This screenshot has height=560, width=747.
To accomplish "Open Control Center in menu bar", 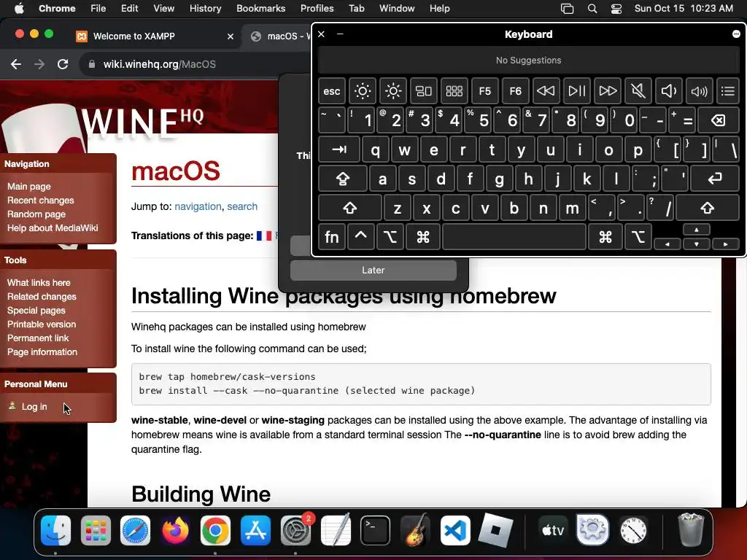I will [616, 8].
